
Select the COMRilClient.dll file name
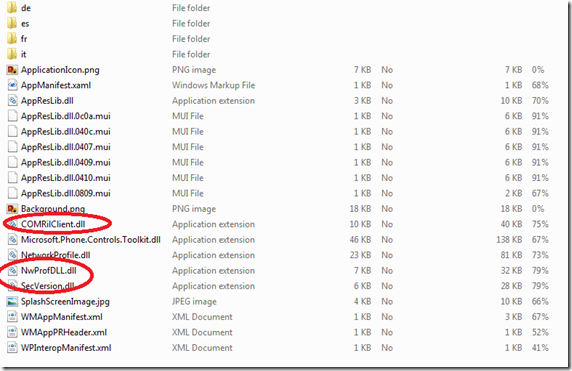53,224
